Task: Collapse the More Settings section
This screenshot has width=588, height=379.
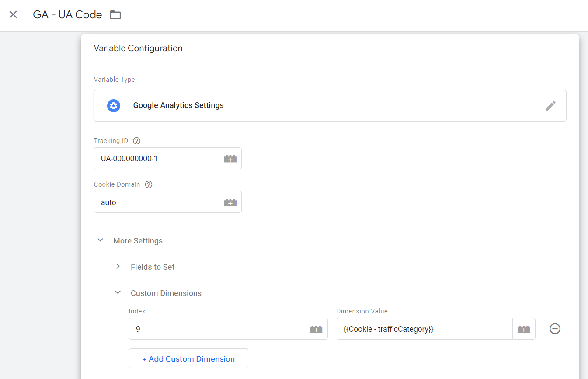Action: (101, 240)
